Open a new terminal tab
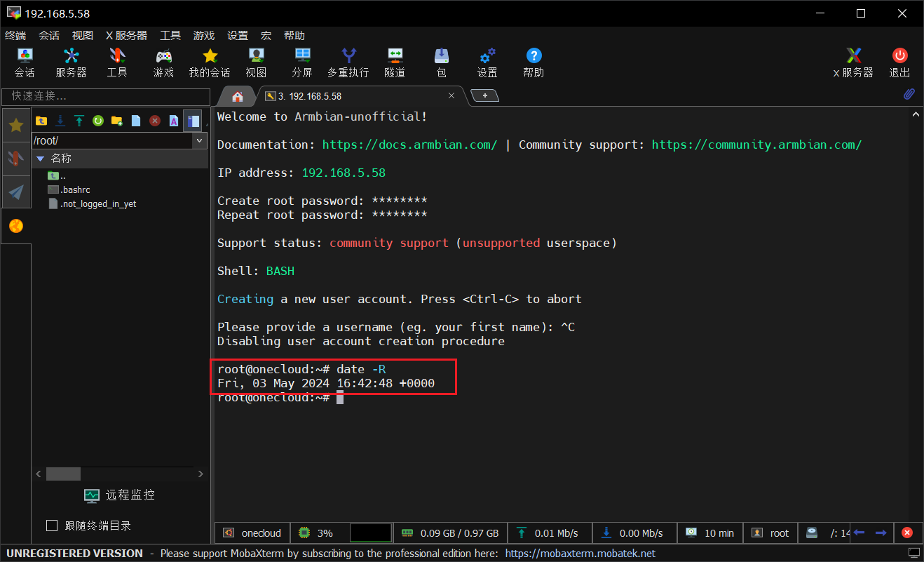The height and width of the screenshot is (562, 924). coord(484,95)
